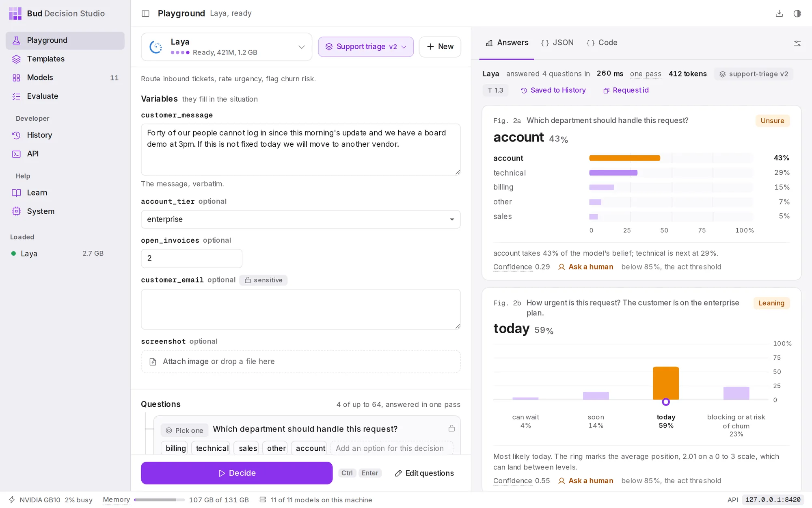This screenshot has height=508, width=812.
Task: Edit the customer_message text area
Action: pyautogui.click(x=300, y=150)
